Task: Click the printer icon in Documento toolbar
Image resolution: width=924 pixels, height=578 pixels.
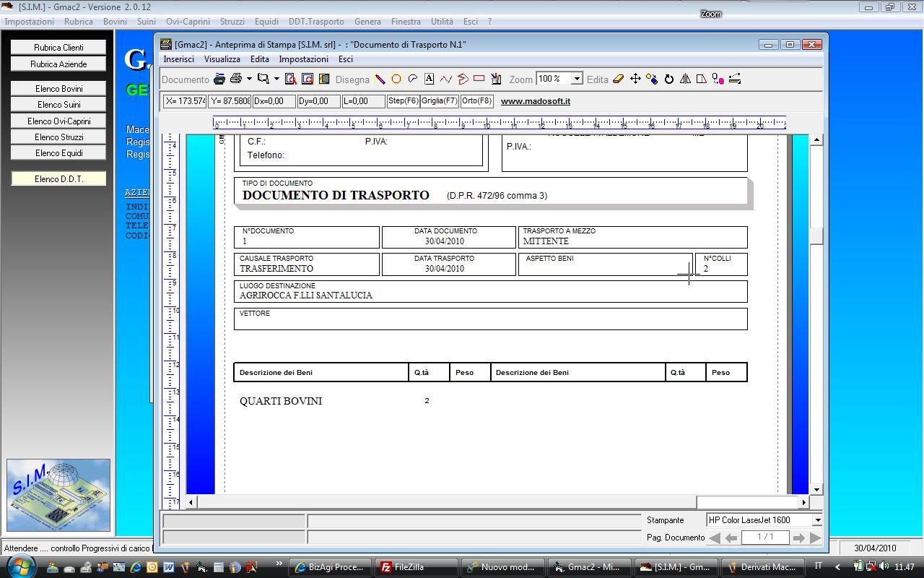Action: click(x=236, y=79)
